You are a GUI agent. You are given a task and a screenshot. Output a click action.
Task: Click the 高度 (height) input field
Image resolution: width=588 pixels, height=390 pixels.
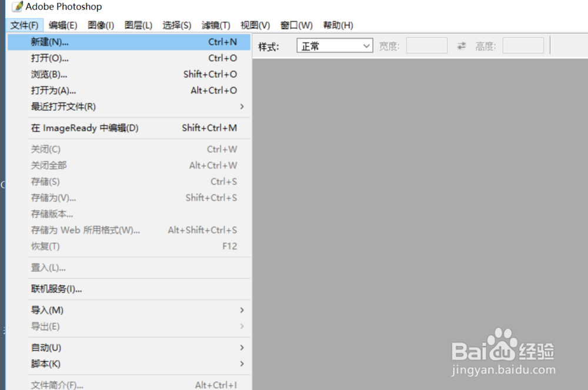point(523,46)
